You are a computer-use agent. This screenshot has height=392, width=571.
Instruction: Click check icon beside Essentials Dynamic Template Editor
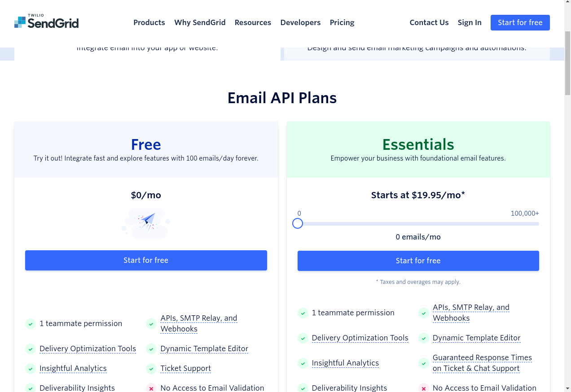424,338
